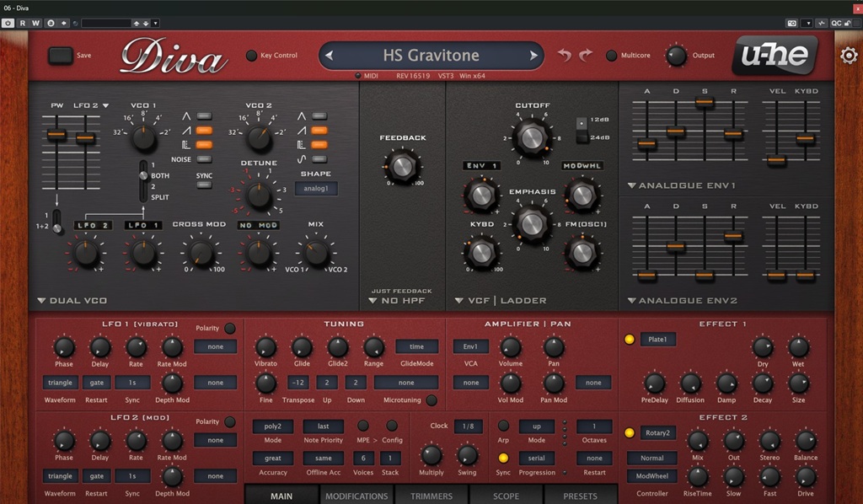Toggle the Multicore switch
Screen dimensions: 863x504
click(611, 55)
